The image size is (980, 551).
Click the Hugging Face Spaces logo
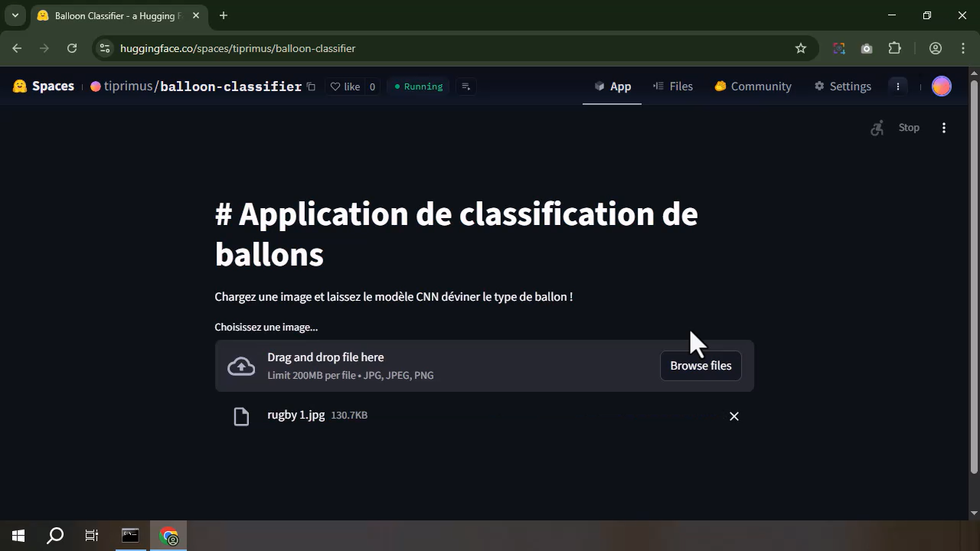[19, 86]
